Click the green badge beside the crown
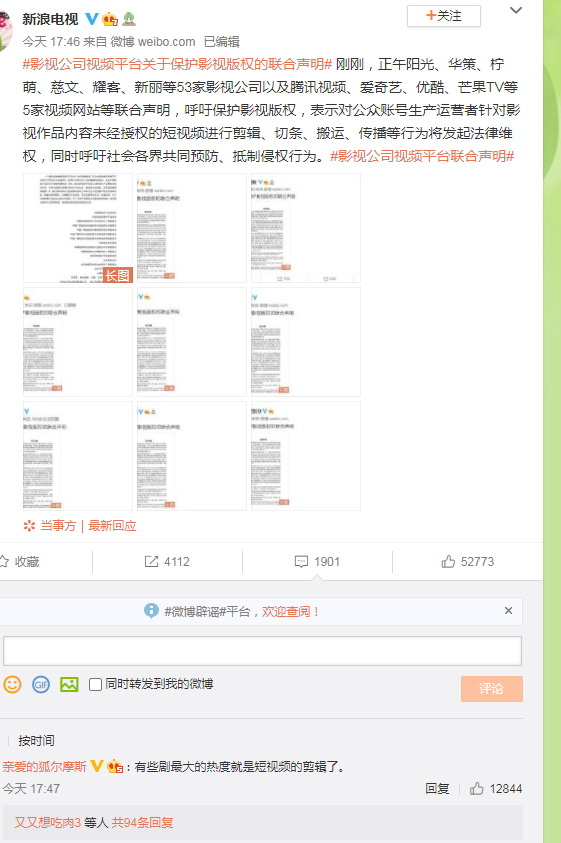The width and height of the screenshot is (561, 843). (x=129, y=19)
